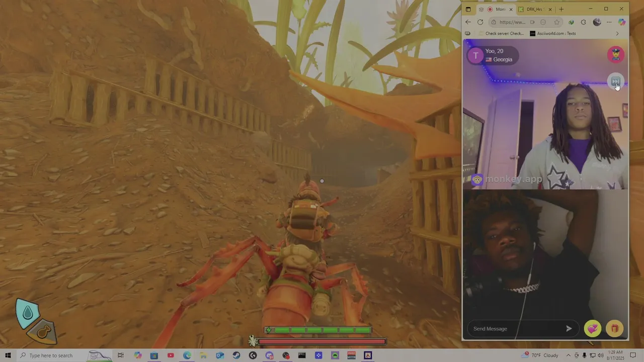Open the tab actions menu icon

(x=468, y=9)
